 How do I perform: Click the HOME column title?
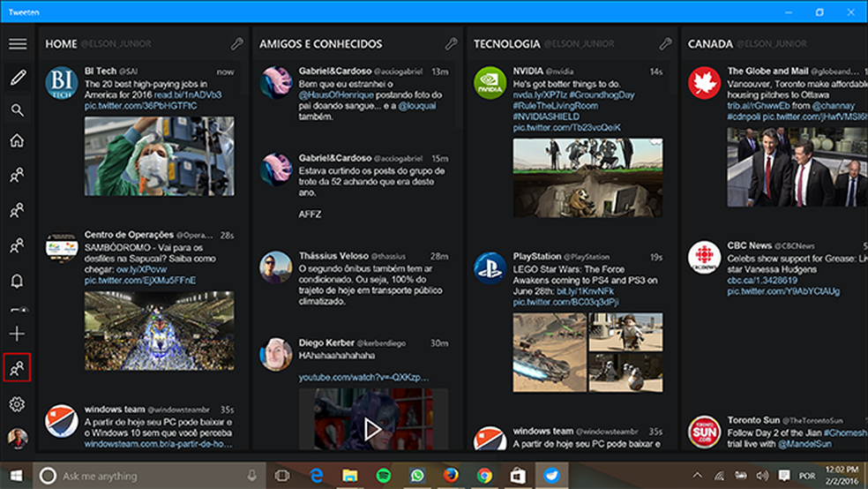pos(61,44)
